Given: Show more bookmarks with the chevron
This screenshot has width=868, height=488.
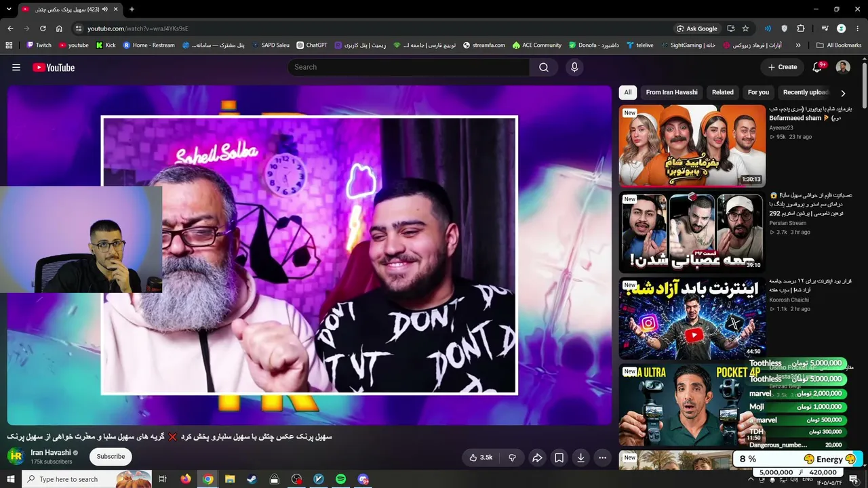Looking at the screenshot, I should (798, 45).
